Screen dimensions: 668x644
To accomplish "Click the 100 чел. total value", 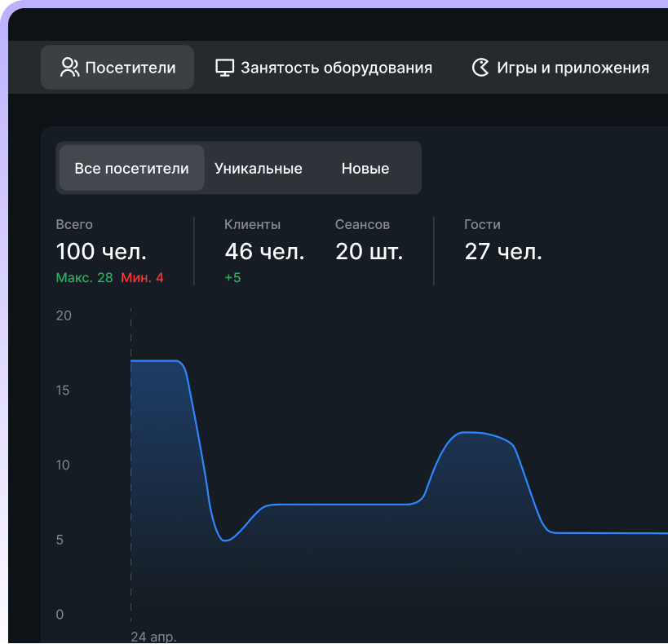I will point(101,251).
